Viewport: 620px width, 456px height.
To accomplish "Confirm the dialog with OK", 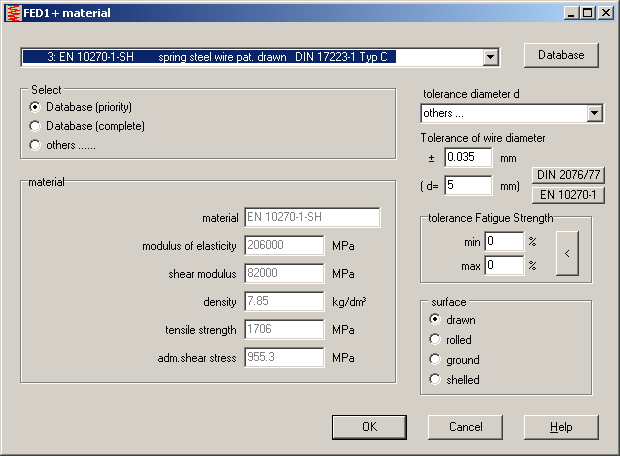I will click(369, 427).
